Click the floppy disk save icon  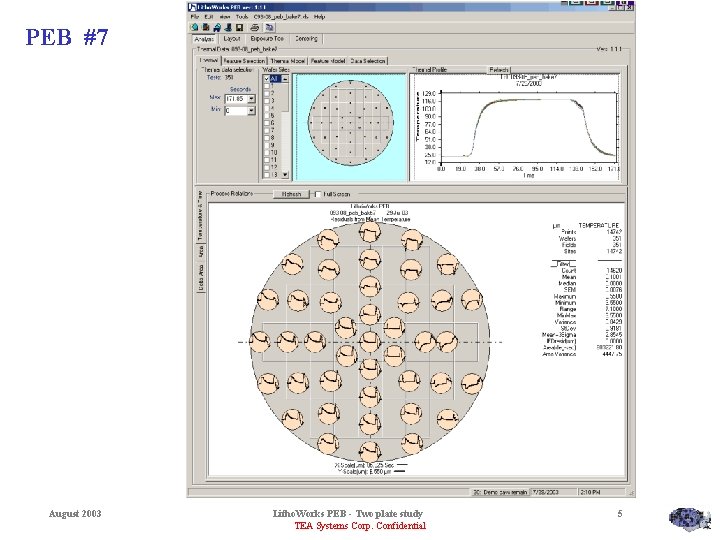(239, 28)
